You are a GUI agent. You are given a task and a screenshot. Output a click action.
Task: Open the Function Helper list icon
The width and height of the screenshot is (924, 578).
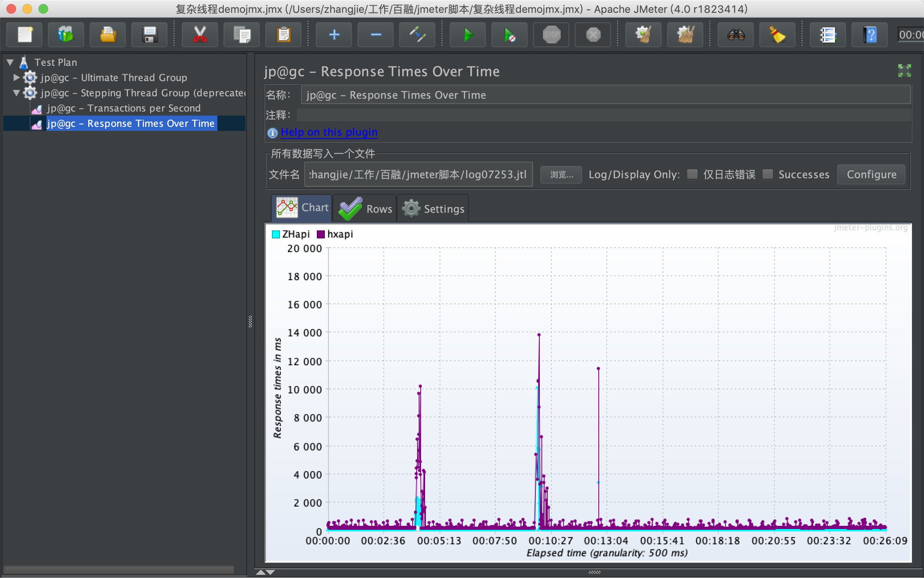[x=828, y=35]
